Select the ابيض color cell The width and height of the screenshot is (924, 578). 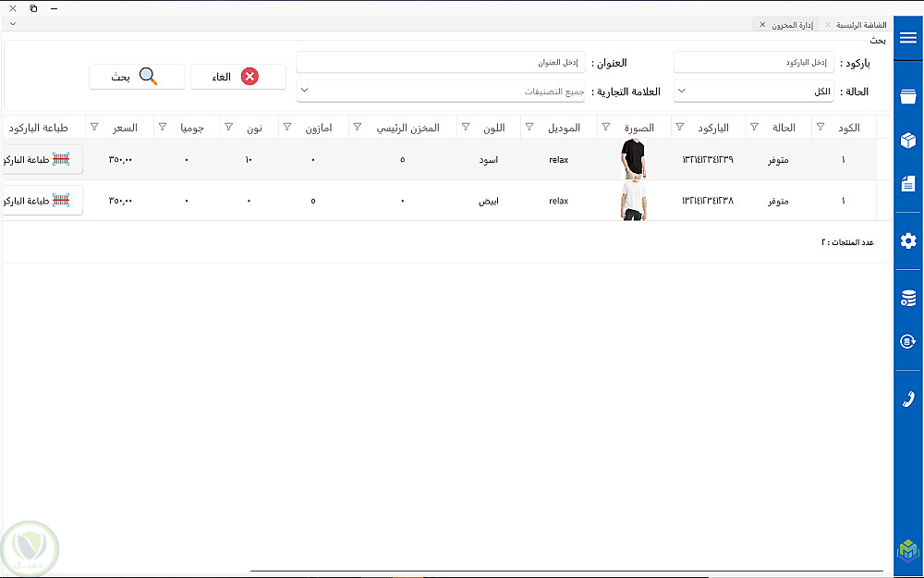point(489,201)
